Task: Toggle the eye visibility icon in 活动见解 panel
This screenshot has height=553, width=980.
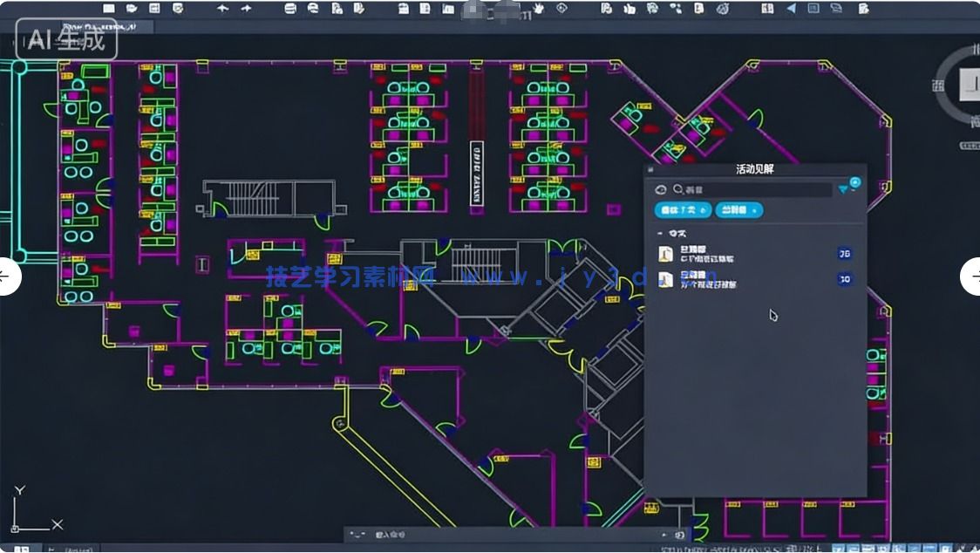Action: pos(660,189)
